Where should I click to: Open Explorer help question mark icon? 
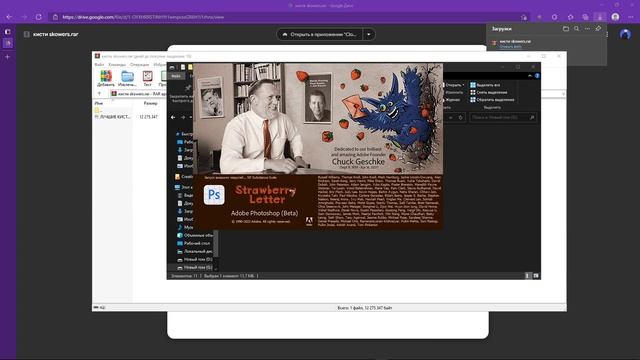537,76
